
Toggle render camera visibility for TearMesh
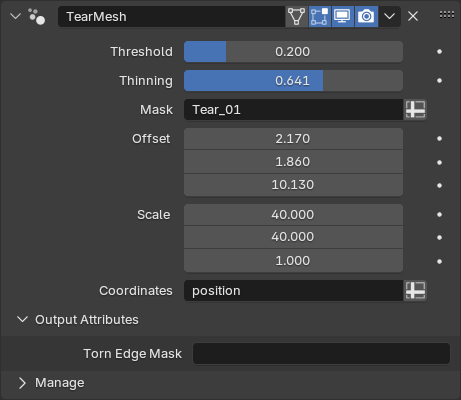366,16
